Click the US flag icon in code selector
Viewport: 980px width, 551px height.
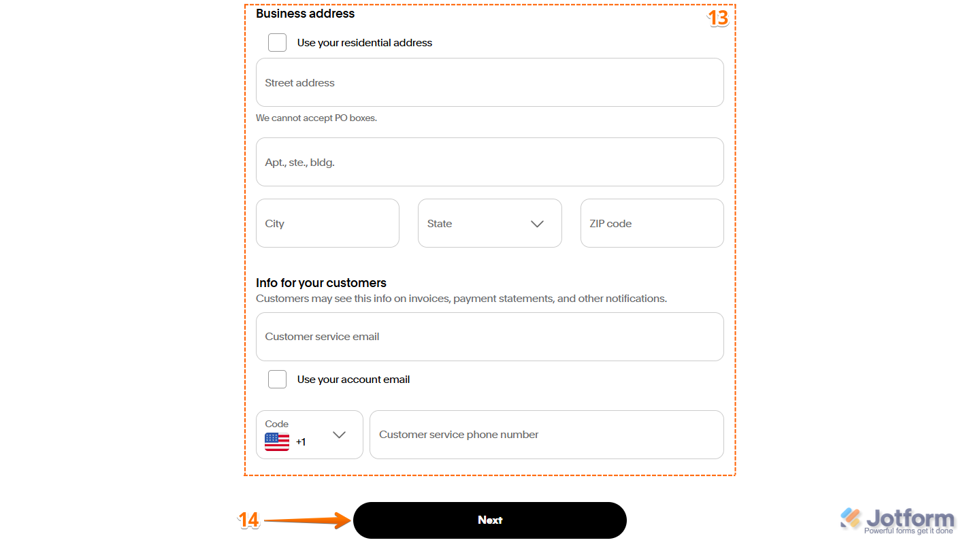(x=277, y=441)
